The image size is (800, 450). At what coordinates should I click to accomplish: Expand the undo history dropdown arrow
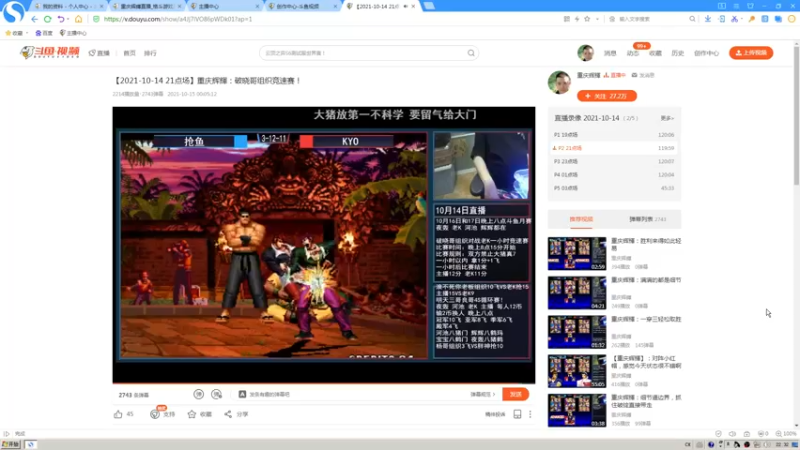(x=68, y=19)
